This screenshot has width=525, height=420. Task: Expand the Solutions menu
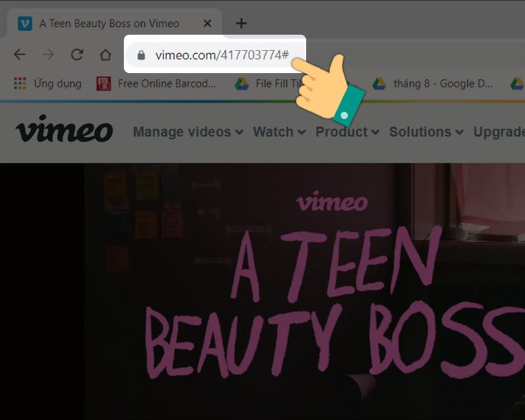tap(426, 132)
